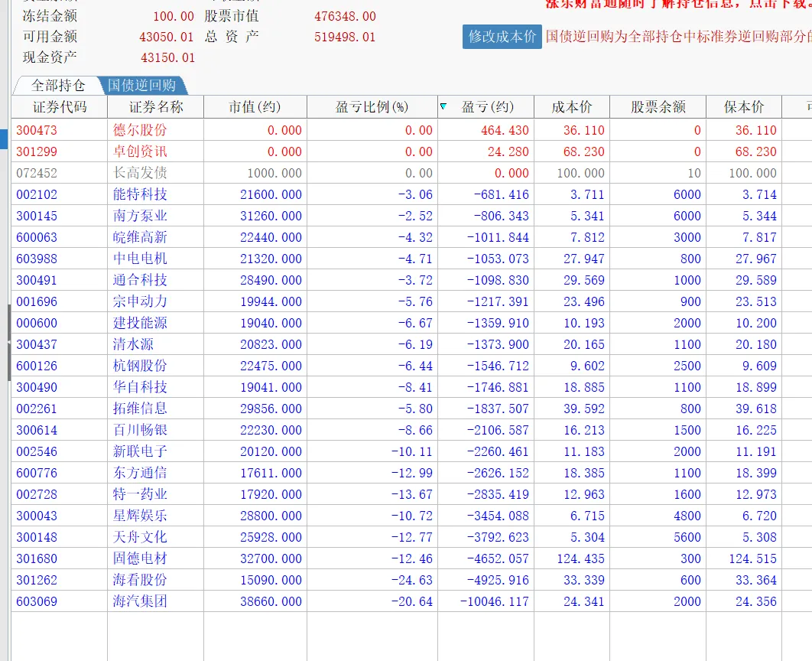Click the 修改成本价 button
812x661 pixels.
tap(502, 37)
